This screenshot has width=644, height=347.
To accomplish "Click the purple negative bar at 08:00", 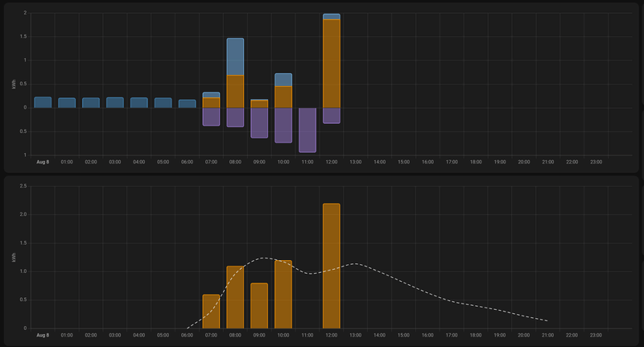I will pos(235,118).
